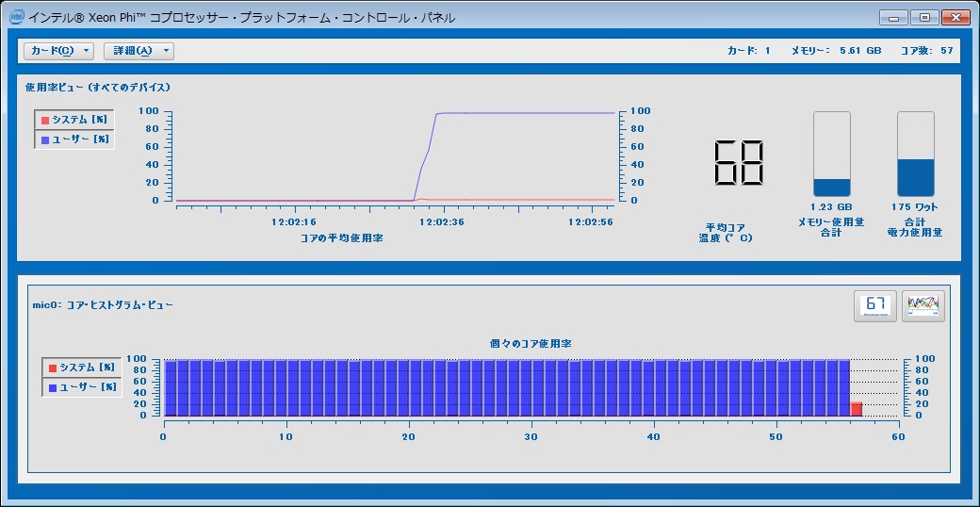Click the average core temperature 68 display
This screenshot has height=507, width=980.
(738, 162)
